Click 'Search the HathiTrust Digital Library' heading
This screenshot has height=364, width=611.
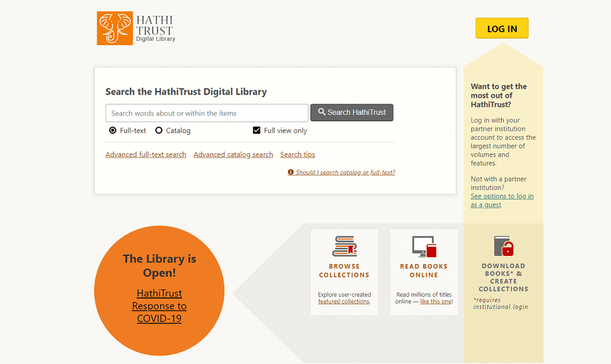pos(186,92)
